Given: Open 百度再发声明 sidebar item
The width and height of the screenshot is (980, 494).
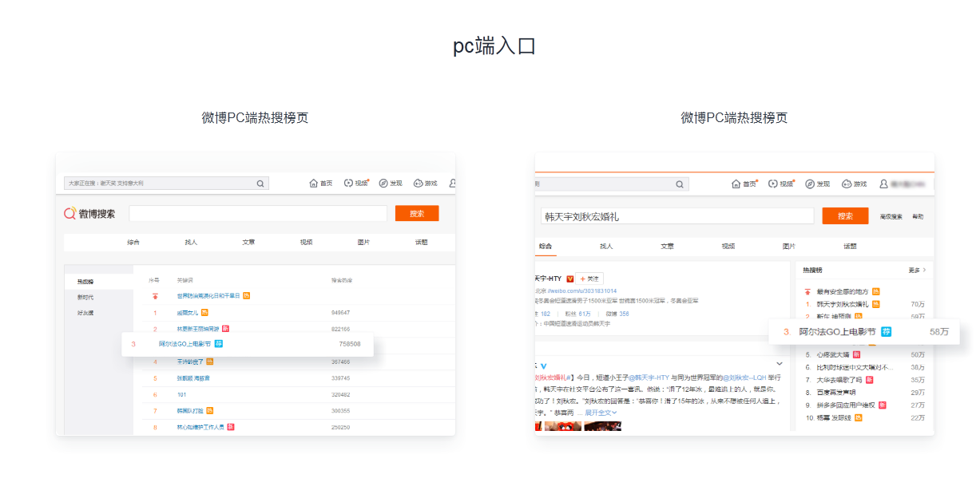Looking at the screenshot, I should point(835,393).
